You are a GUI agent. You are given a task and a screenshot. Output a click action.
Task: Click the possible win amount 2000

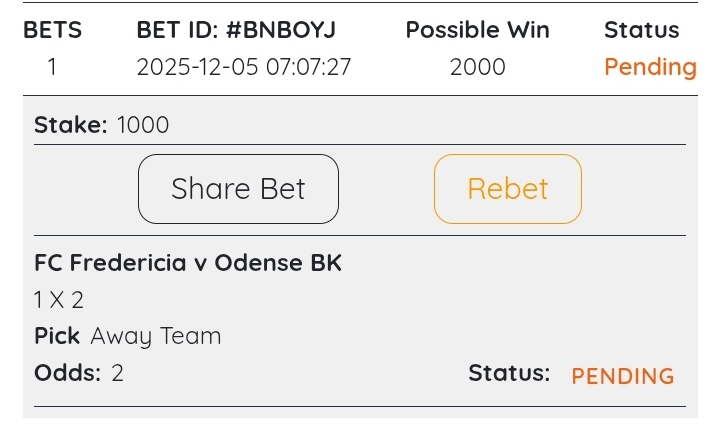[x=477, y=68]
